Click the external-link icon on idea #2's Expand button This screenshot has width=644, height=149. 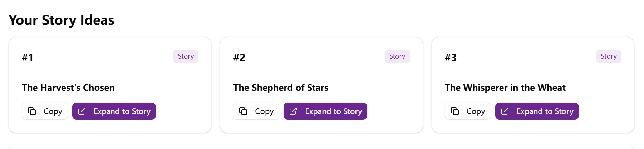pyautogui.click(x=293, y=111)
